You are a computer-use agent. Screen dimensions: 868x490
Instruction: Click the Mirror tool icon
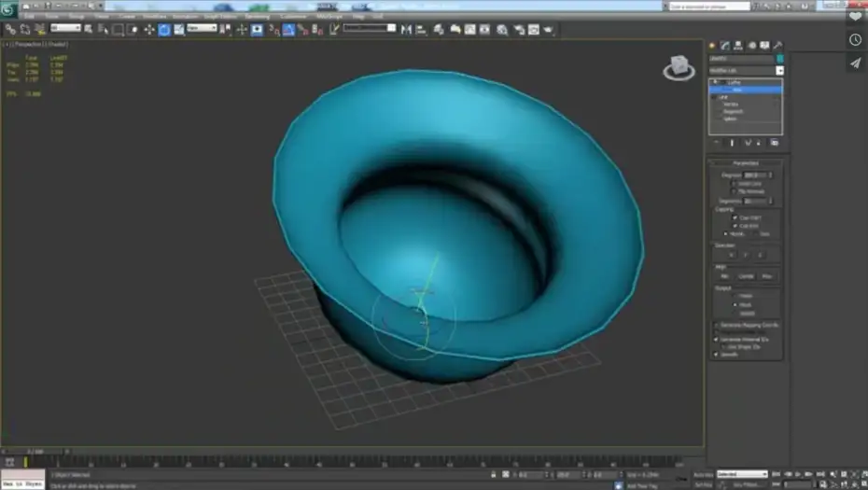tap(406, 29)
